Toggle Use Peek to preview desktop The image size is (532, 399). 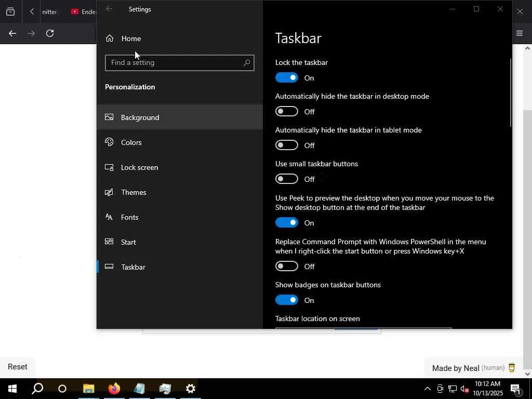click(x=287, y=222)
